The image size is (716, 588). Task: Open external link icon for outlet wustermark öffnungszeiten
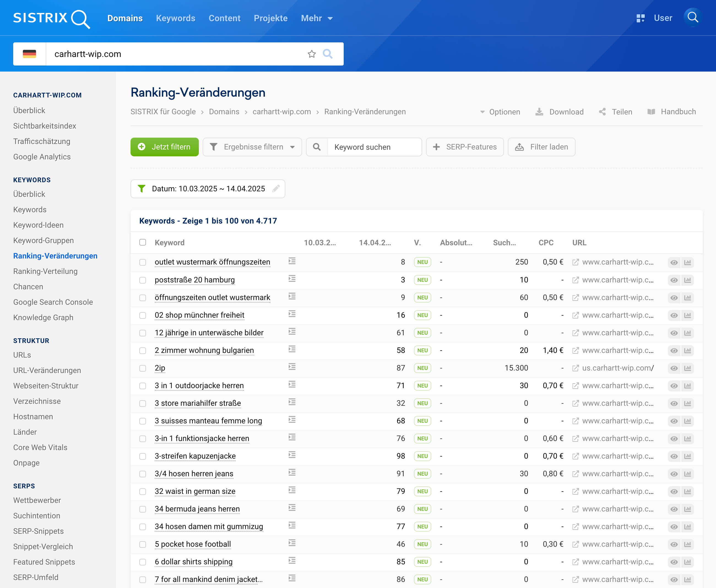pos(575,262)
